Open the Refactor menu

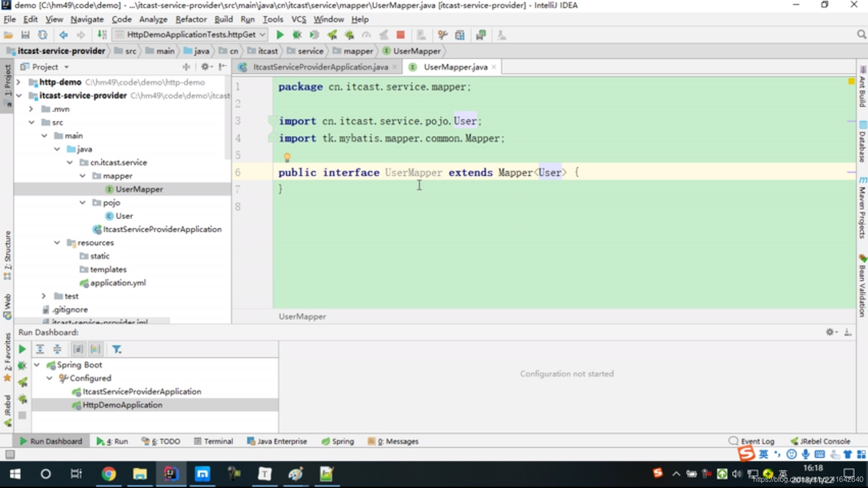191,19
